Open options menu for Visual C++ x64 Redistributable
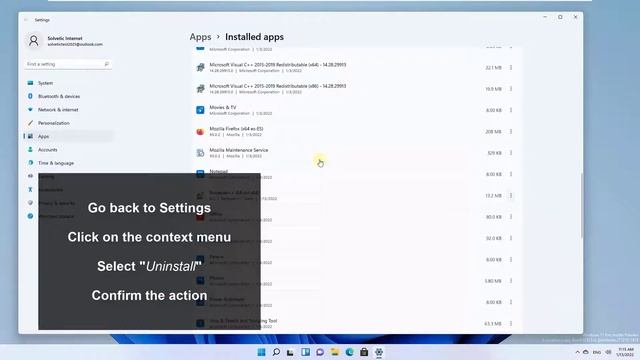 point(511,67)
